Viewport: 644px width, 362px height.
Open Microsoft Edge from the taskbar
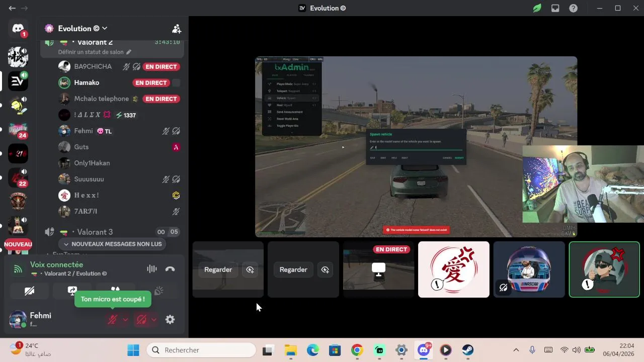[313, 350]
